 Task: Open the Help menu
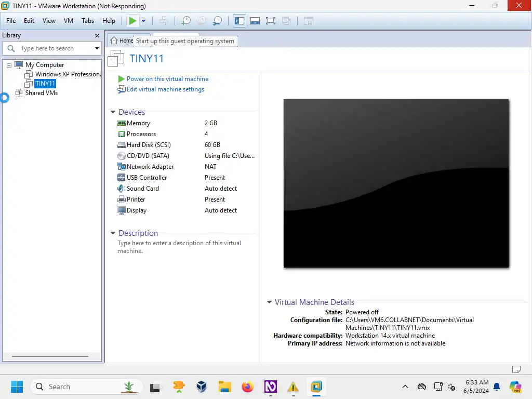pyautogui.click(x=109, y=21)
